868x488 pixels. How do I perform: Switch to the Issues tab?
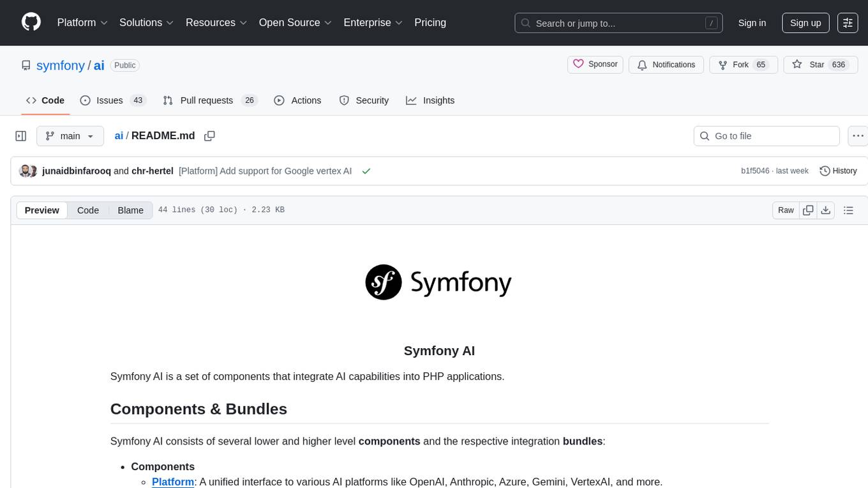(113, 100)
